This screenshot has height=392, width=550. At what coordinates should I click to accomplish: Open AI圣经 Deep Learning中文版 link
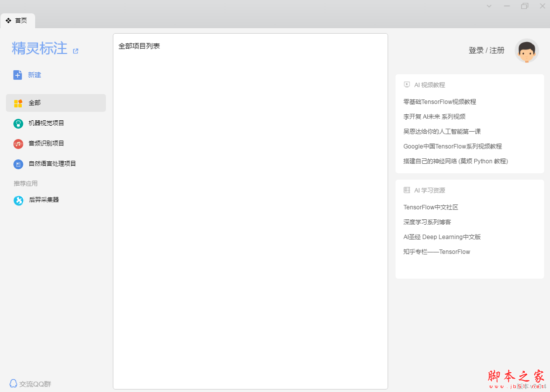442,237
